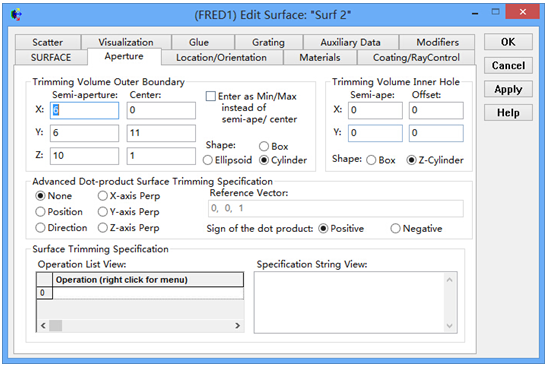The width and height of the screenshot is (547, 365).
Task: Click the Z semi-aperture field showing 10
Action: click(x=84, y=156)
